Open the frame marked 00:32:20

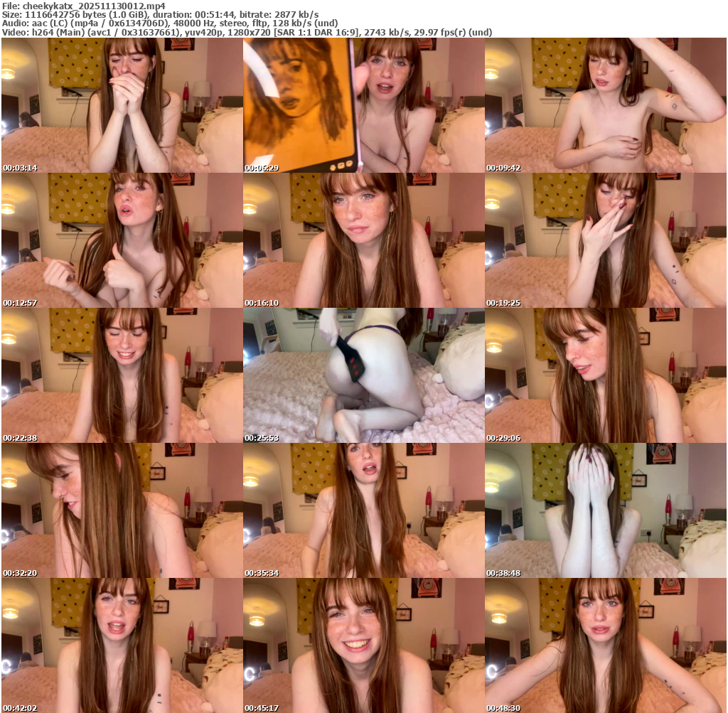(122, 510)
